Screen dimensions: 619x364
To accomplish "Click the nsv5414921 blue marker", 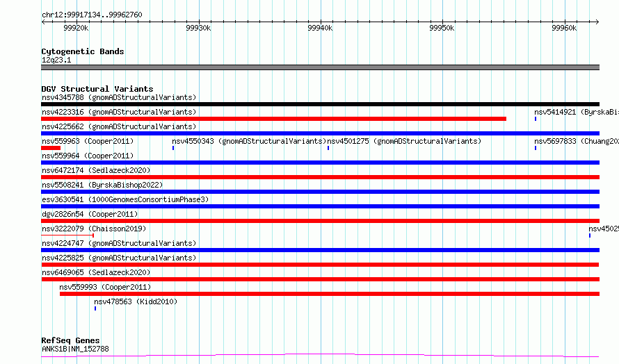I will tap(536, 119).
